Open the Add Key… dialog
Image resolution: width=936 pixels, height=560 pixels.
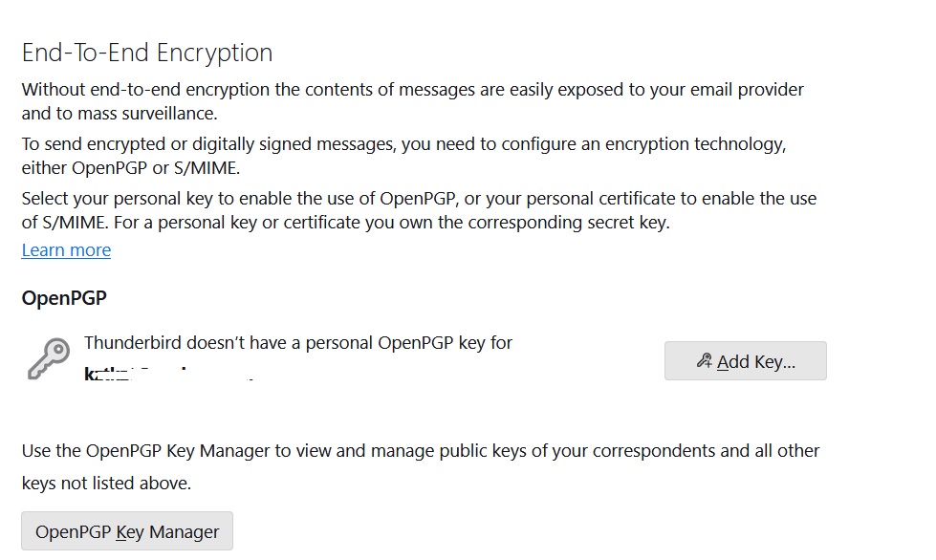click(745, 361)
